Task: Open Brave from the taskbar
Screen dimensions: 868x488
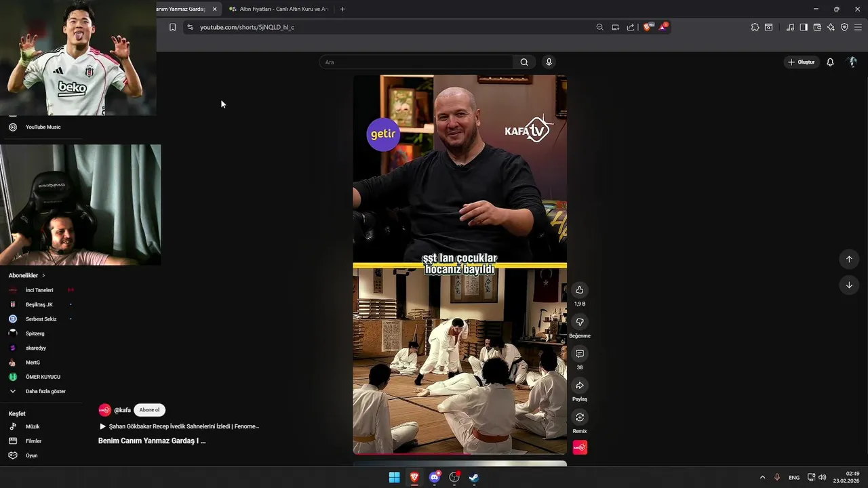Action: pyautogui.click(x=414, y=477)
